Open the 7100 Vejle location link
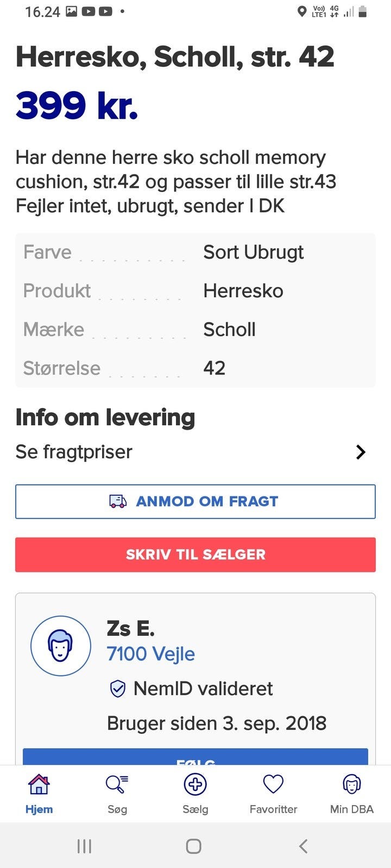This screenshot has height=868, width=391. coord(151,654)
